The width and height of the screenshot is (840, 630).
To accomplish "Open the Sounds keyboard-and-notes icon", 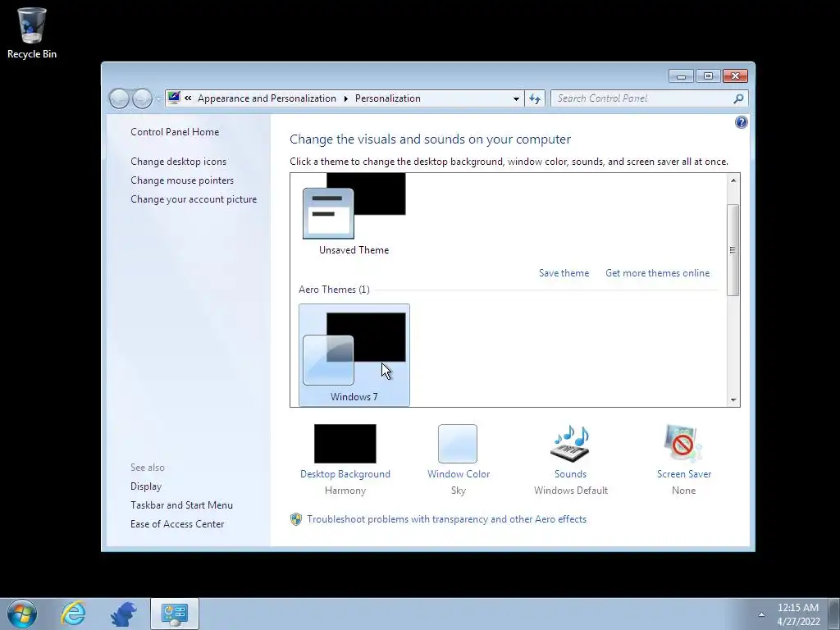I will coord(571,444).
